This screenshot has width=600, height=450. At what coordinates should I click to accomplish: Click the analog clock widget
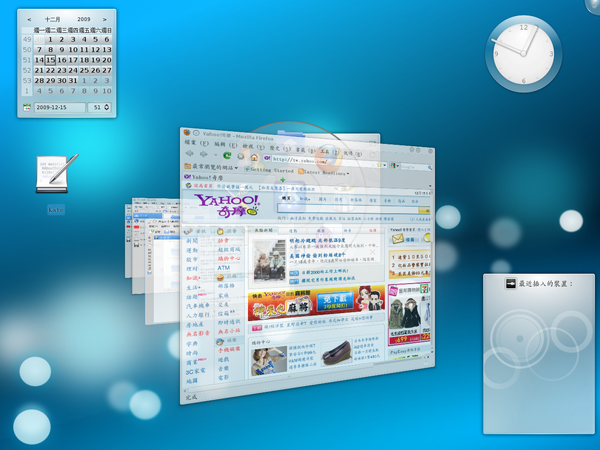click(523, 54)
